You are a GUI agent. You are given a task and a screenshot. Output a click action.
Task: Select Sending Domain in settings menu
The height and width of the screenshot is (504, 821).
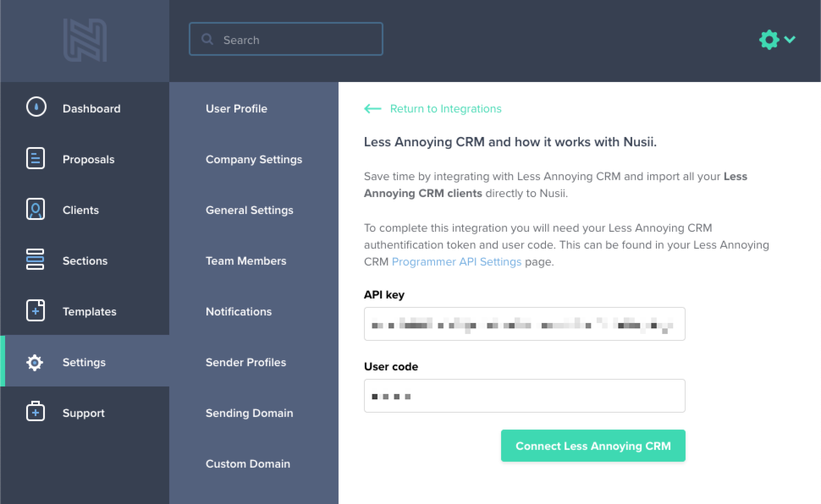pyautogui.click(x=249, y=413)
